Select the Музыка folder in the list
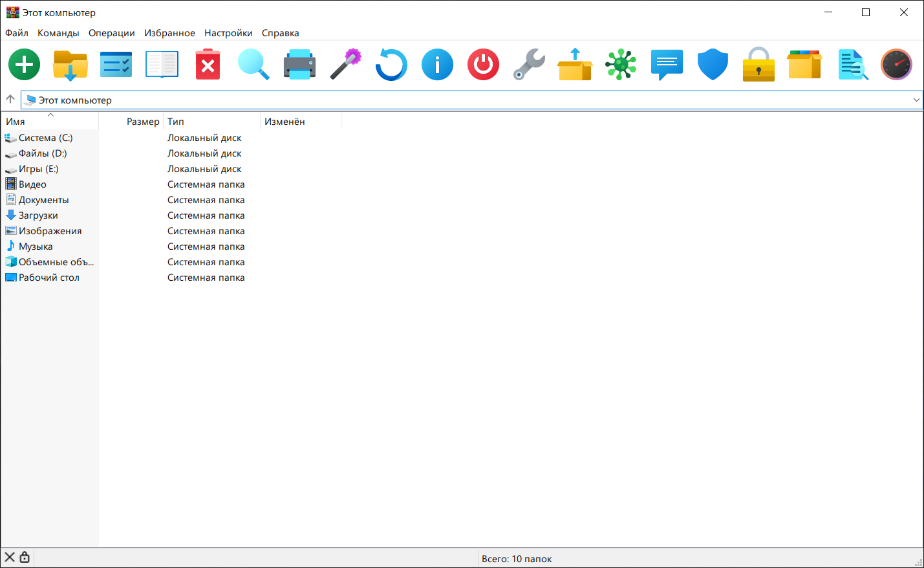 coord(36,246)
